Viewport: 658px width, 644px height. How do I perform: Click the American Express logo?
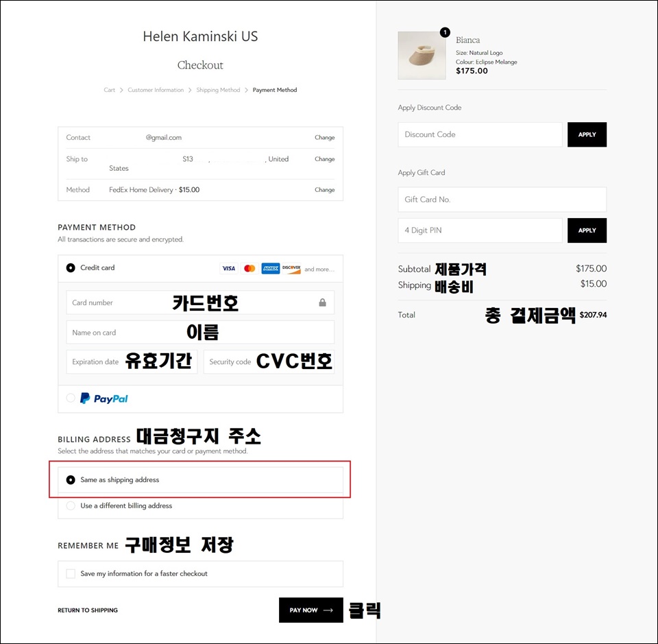pyautogui.click(x=271, y=268)
